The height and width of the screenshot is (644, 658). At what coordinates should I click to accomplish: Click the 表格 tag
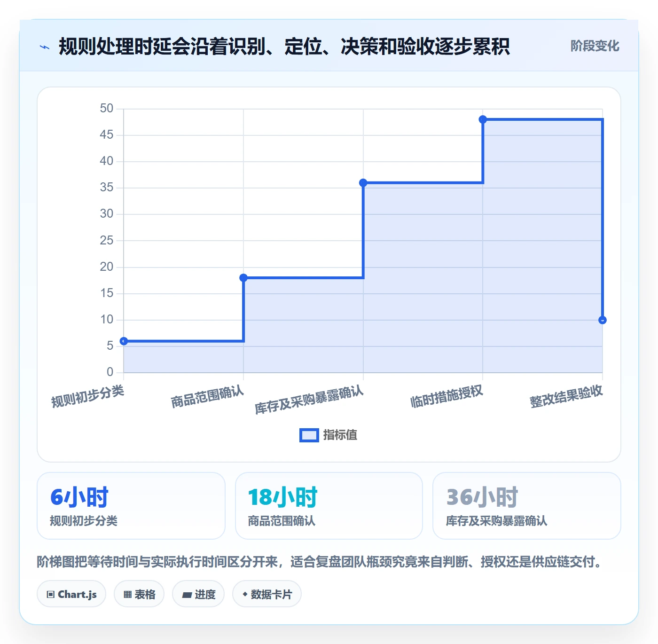coord(139,594)
